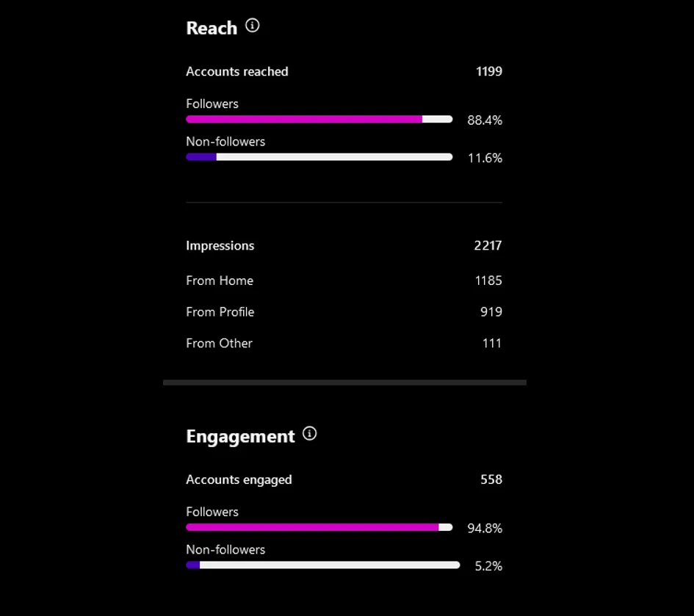The image size is (694, 616).
Task: Click the 2217 impressions total
Action: coord(488,246)
